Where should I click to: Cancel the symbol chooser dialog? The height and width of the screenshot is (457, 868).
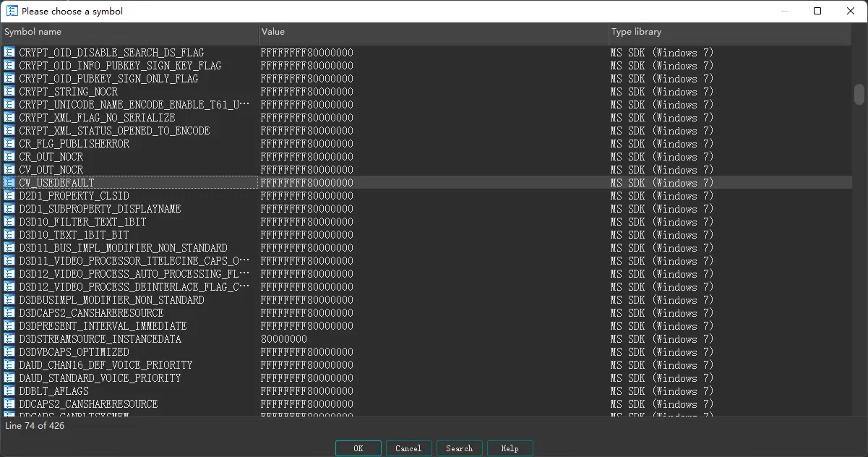pyautogui.click(x=408, y=448)
